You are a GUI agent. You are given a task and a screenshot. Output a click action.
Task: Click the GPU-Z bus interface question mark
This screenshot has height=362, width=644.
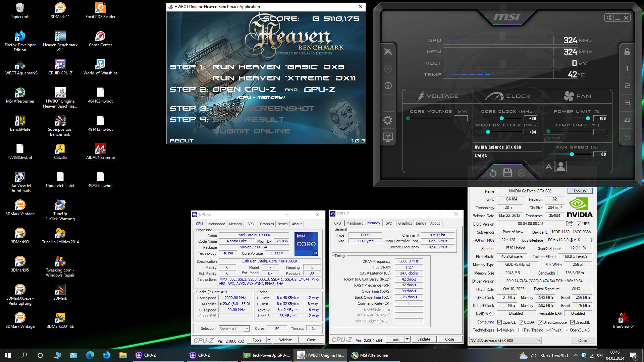coord(591,240)
